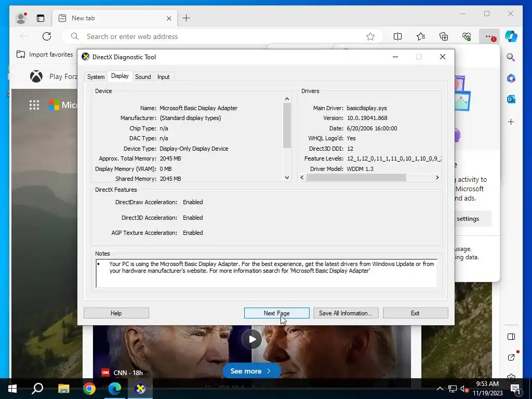Open a new tab with plus button

[x=187, y=18]
